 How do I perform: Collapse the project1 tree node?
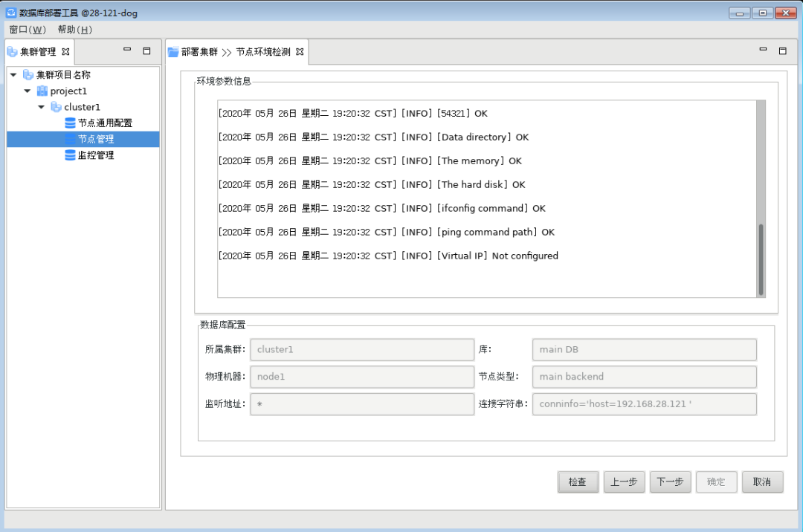[x=28, y=91]
